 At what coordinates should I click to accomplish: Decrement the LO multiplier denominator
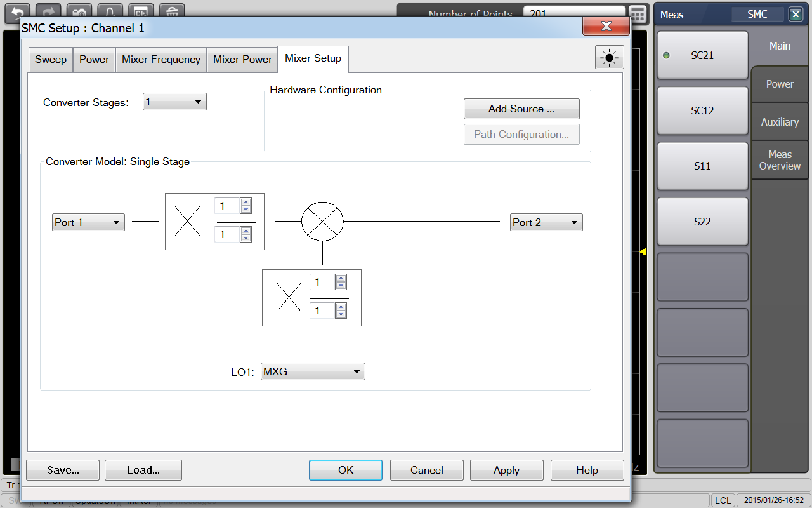(341, 314)
